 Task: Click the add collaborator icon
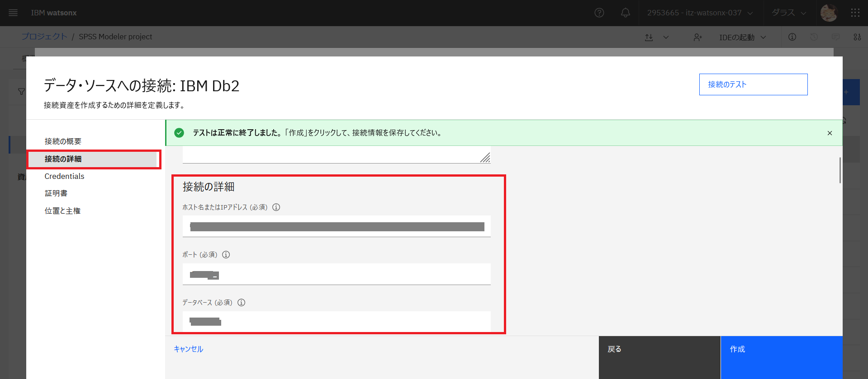tap(697, 37)
